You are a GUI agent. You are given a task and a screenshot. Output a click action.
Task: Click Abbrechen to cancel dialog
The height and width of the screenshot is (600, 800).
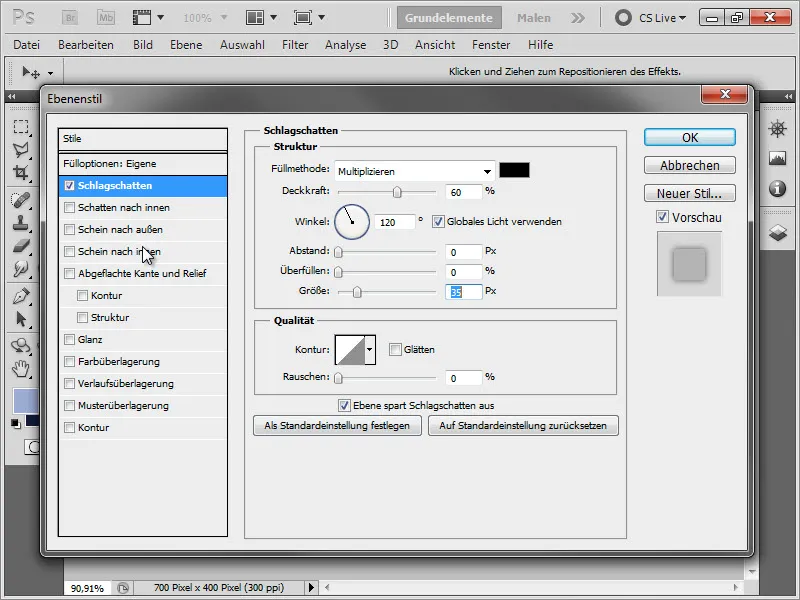690,165
